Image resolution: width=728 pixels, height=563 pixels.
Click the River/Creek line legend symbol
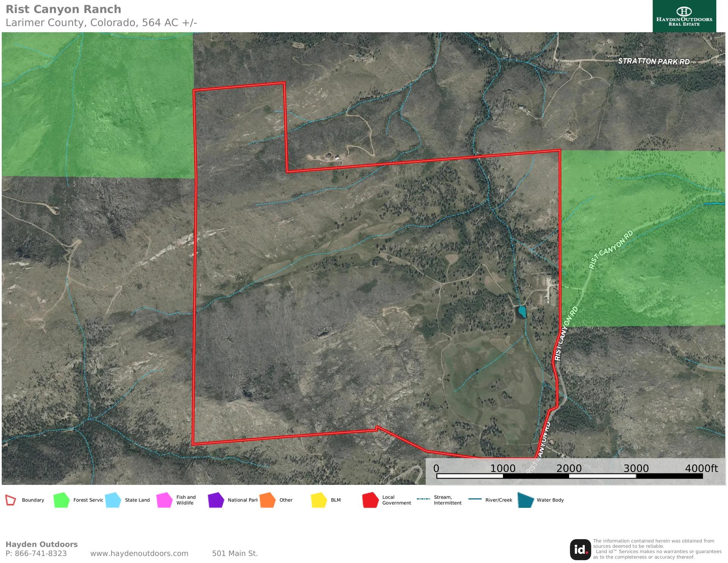475,499
